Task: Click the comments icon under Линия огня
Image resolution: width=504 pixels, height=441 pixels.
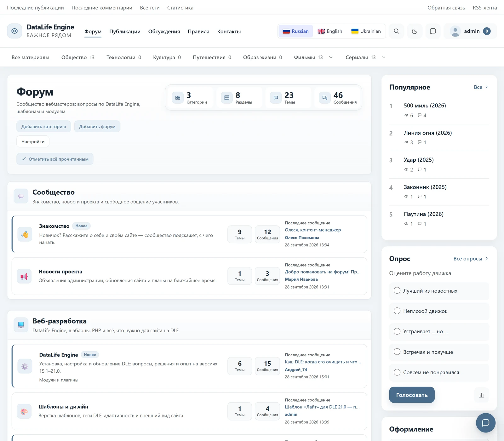Action: tap(420, 142)
